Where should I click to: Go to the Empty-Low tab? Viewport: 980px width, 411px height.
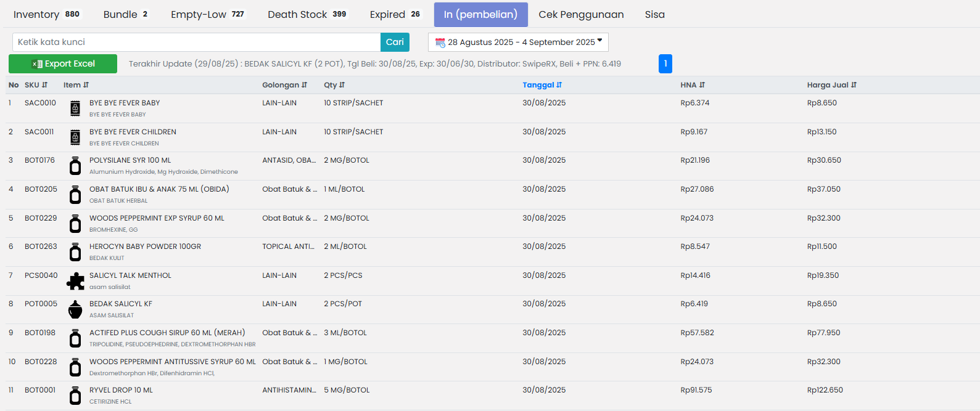click(207, 14)
